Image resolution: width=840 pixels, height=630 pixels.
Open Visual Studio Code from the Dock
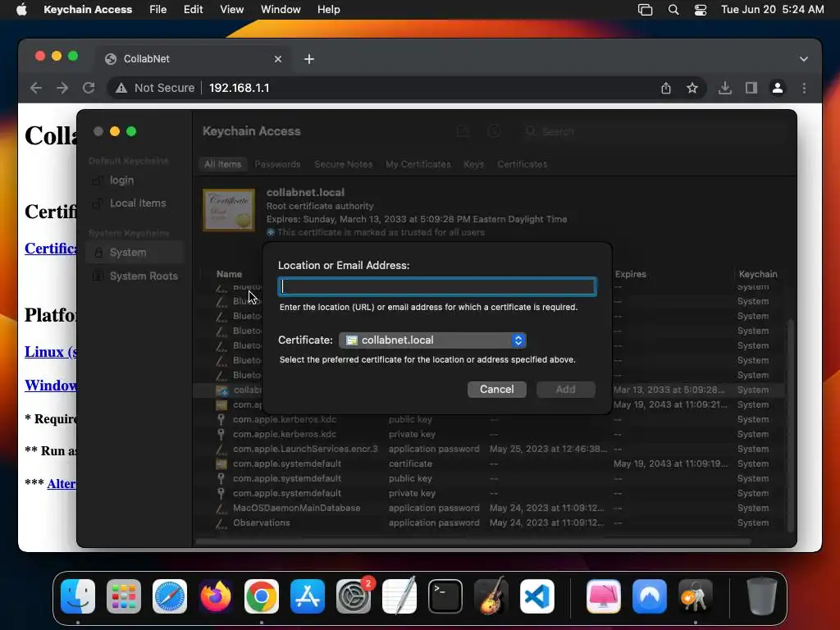pos(536,596)
